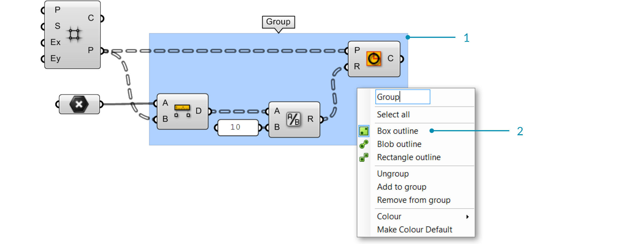Click the number panel showing 10

coord(237,127)
